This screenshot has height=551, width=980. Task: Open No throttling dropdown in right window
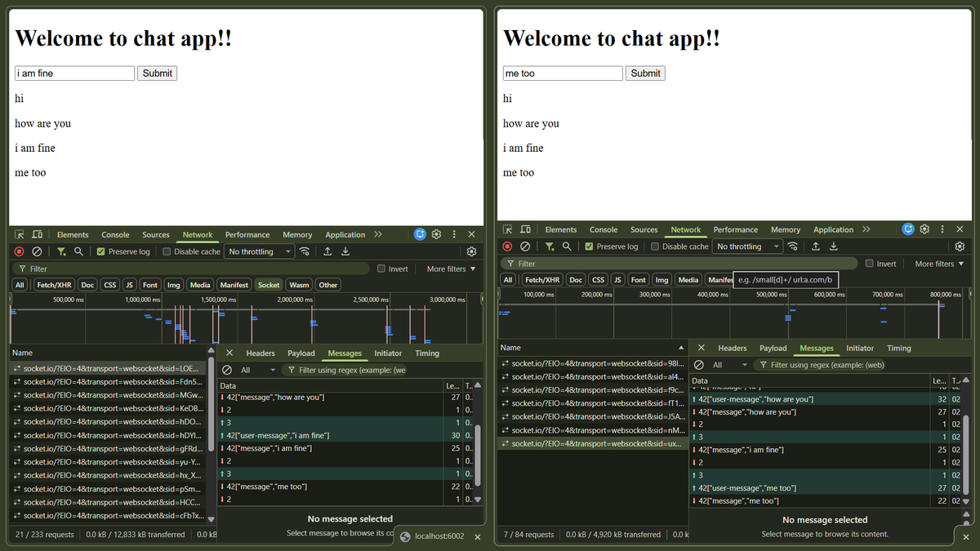[748, 247]
